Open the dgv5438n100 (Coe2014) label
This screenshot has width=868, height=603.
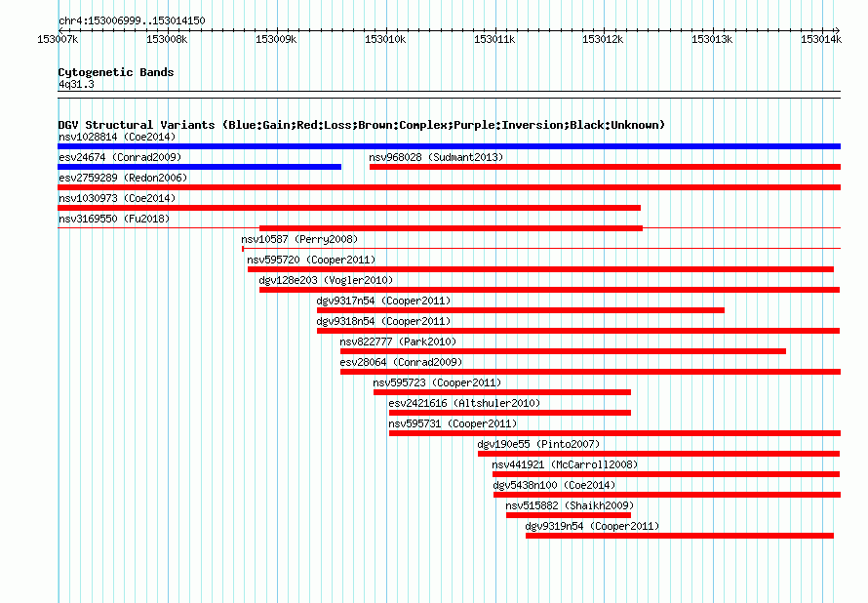click(554, 485)
